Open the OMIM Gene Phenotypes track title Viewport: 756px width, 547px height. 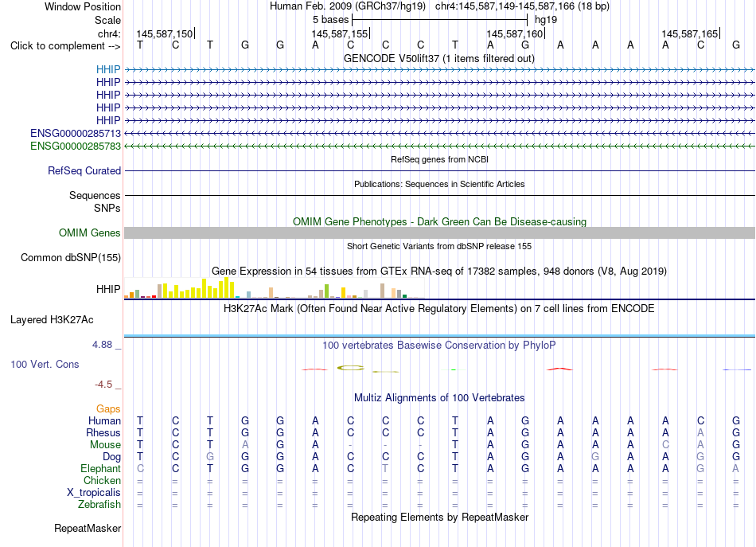(x=439, y=221)
